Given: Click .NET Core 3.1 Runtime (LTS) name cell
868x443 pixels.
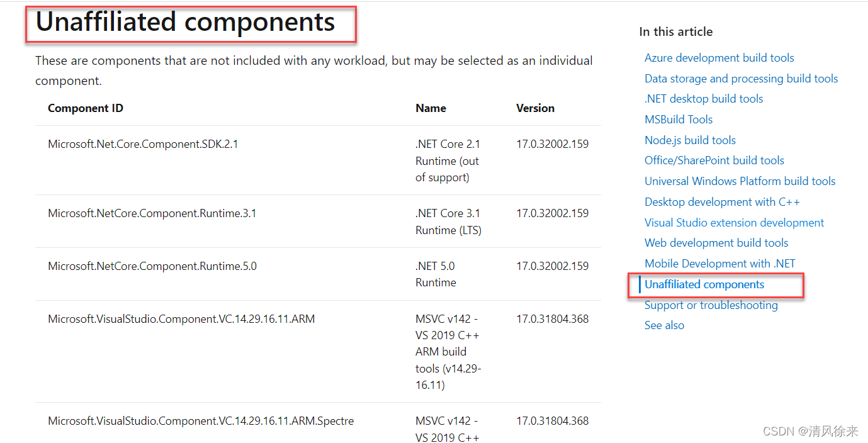Looking at the screenshot, I should click(448, 221).
